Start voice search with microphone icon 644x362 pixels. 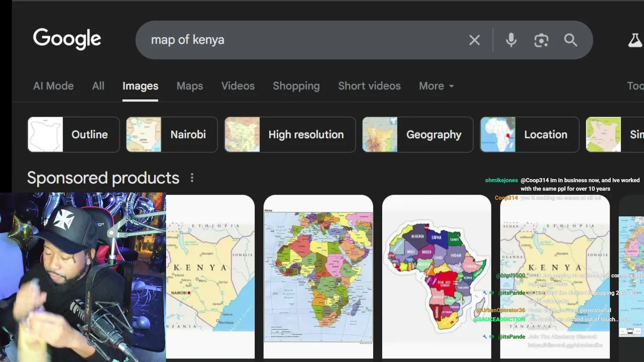pyautogui.click(x=511, y=40)
